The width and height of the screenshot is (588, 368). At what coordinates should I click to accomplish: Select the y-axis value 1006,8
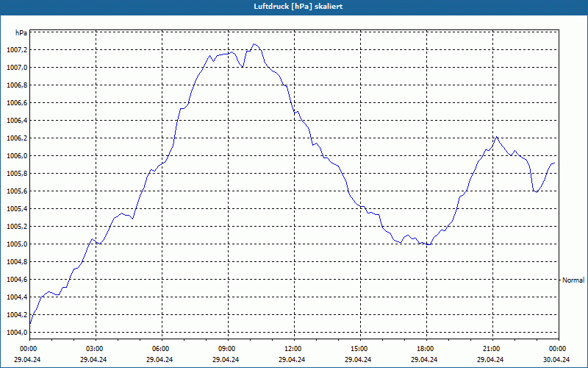pos(17,85)
